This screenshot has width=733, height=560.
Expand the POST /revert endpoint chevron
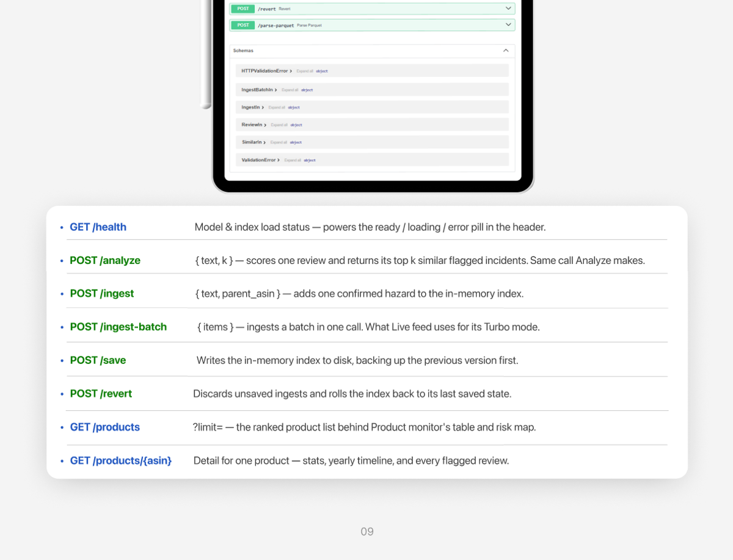coord(508,9)
